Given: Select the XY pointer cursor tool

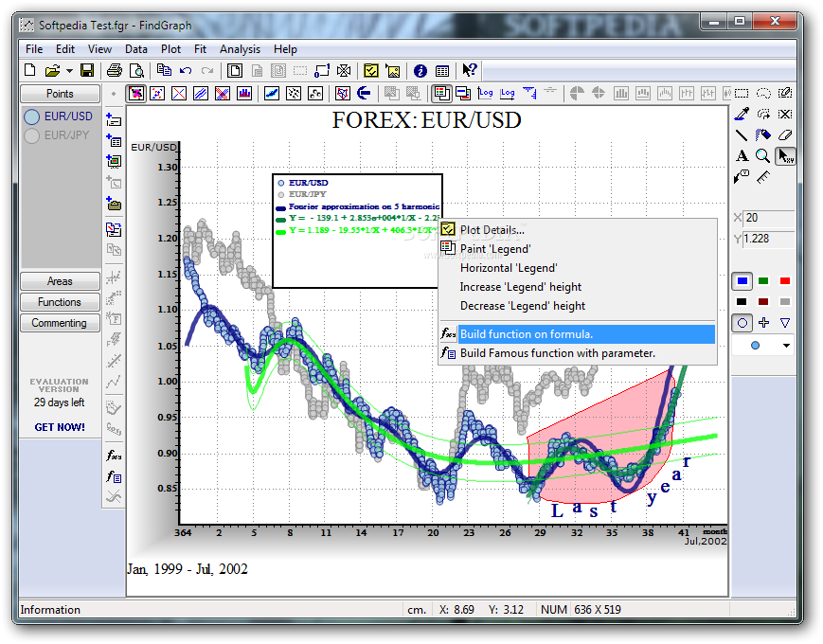Looking at the screenshot, I should tap(786, 156).
